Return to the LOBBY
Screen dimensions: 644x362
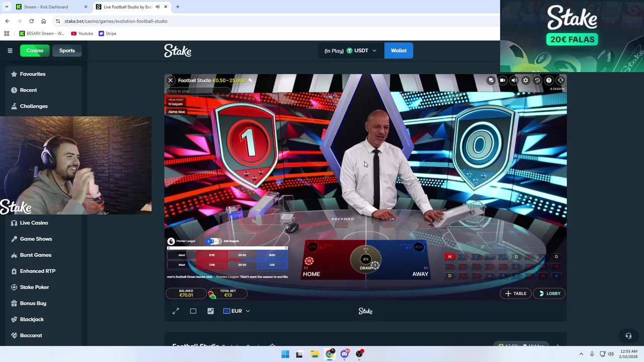click(549, 294)
